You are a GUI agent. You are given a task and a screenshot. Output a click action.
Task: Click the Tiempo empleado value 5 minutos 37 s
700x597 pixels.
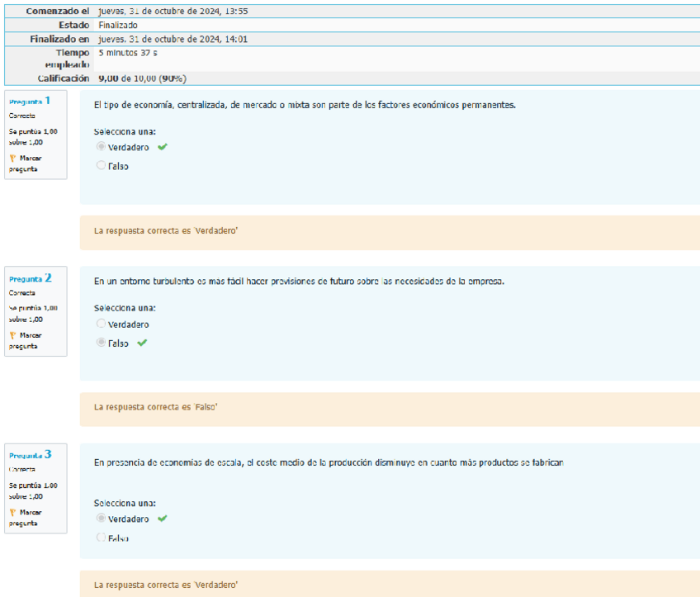(128, 52)
